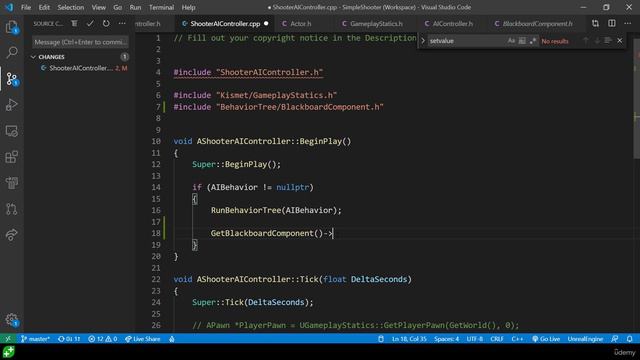Toggle Use Regular Expression in find widget
This screenshot has width=640, height=360.
coord(533,41)
